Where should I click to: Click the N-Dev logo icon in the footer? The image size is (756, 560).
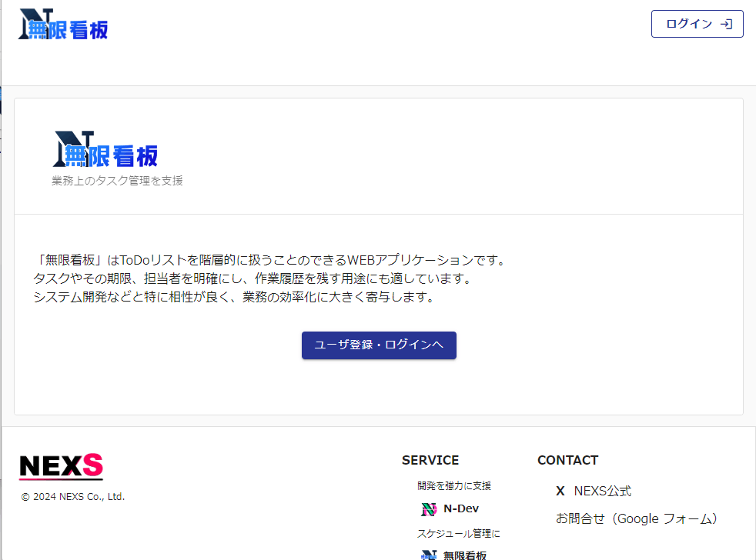pos(429,509)
